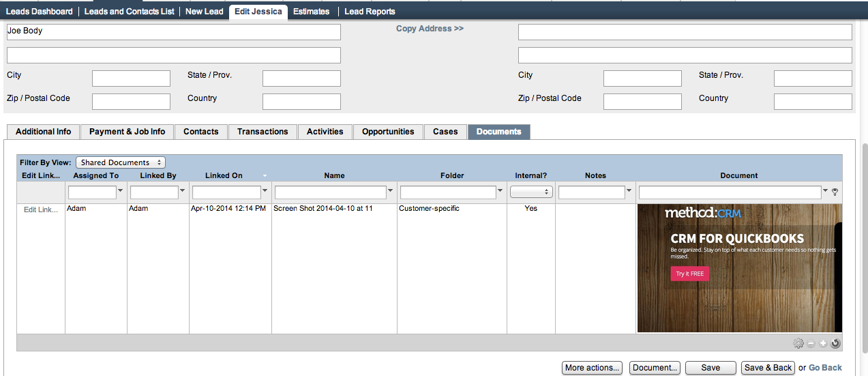Open Linked By filter dropdown arrow

click(183, 192)
